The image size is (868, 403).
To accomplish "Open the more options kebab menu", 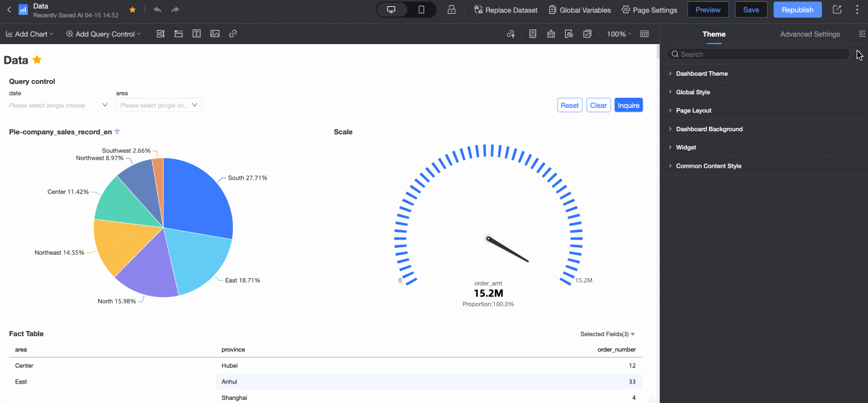I will tap(857, 10).
